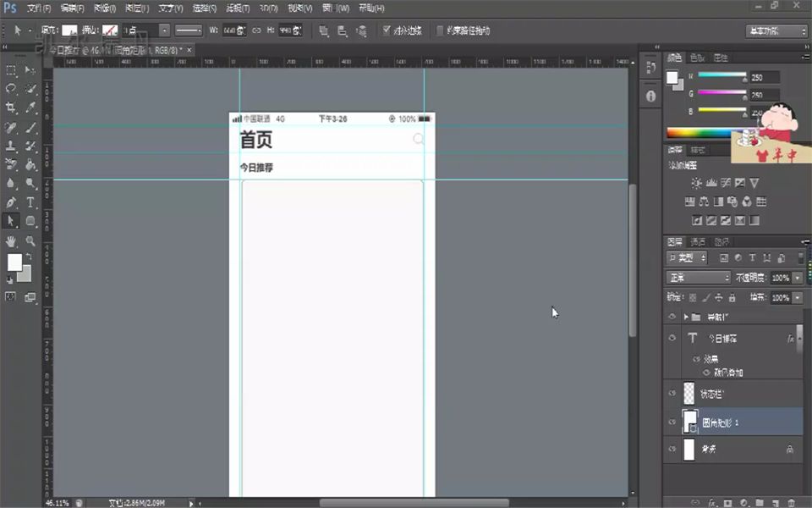Open the layer blend mode dropdown showing 正常
The height and width of the screenshot is (508, 812).
point(698,278)
